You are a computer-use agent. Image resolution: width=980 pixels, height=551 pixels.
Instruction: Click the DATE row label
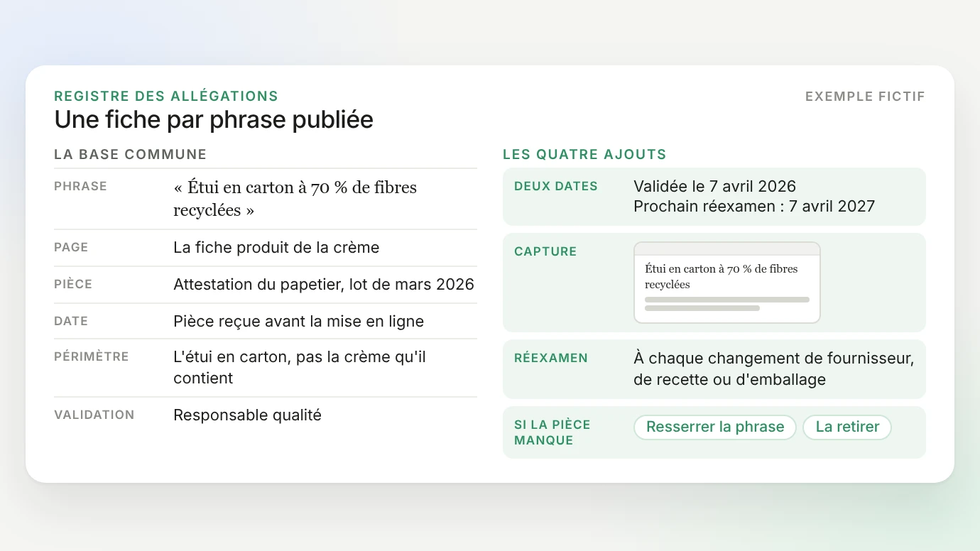click(x=71, y=322)
